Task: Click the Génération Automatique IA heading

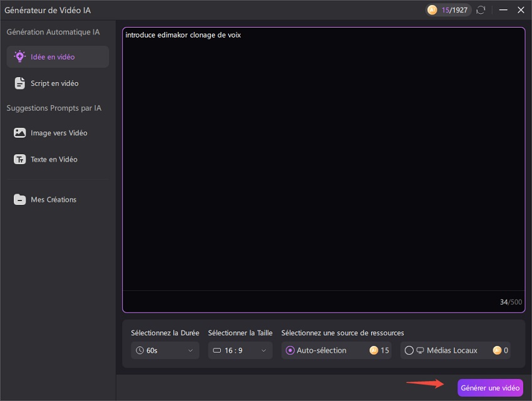Action: pyautogui.click(x=53, y=32)
